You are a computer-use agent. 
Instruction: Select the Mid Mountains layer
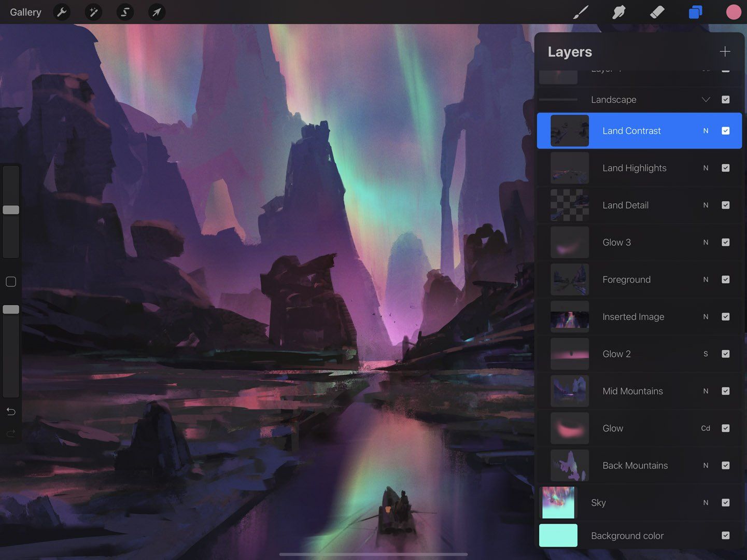tap(632, 391)
